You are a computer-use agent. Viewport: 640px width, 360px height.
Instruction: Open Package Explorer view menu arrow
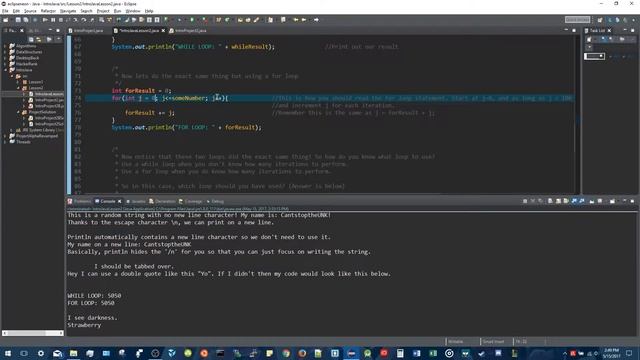[x=58, y=39]
